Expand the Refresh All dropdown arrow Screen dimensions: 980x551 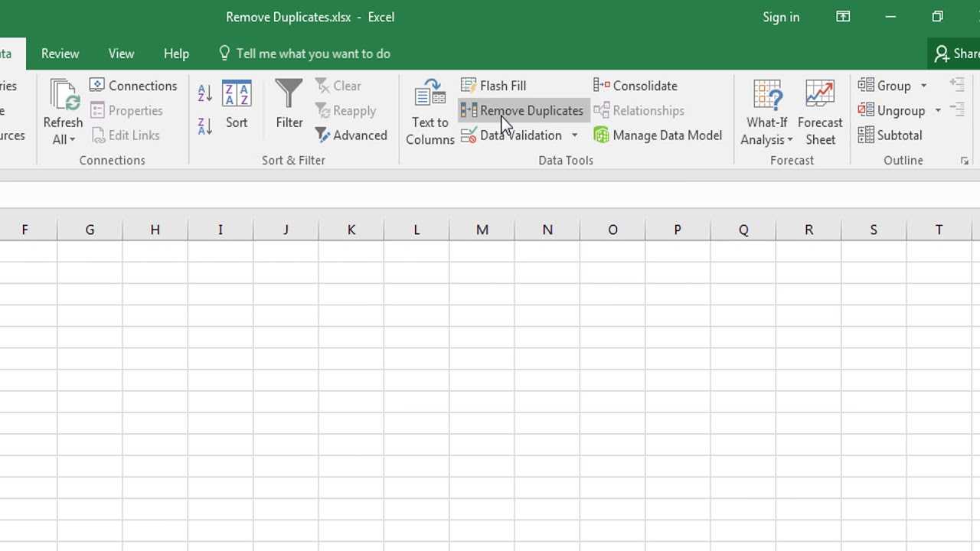[x=73, y=140]
